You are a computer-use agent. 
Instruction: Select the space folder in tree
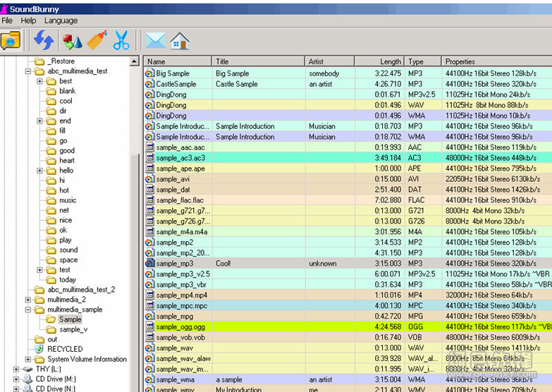tap(68, 260)
